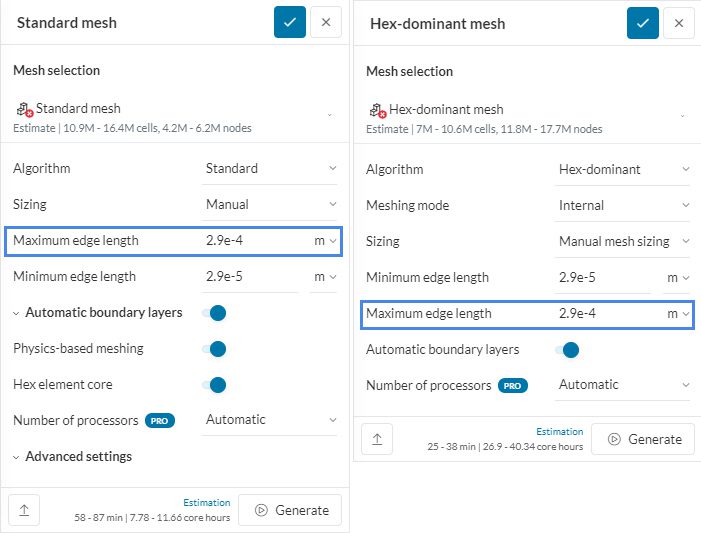Disable Hex element core toggle

point(215,385)
